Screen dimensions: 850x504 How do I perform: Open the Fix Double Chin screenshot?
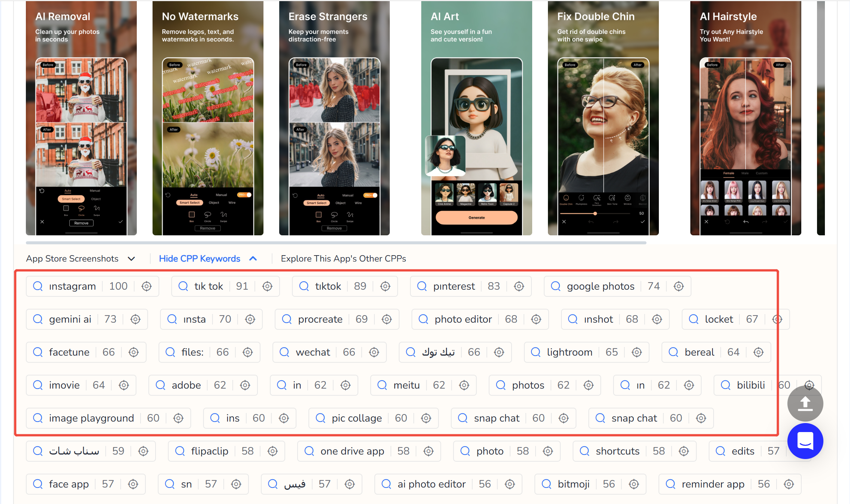pyautogui.click(x=603, y=118)
